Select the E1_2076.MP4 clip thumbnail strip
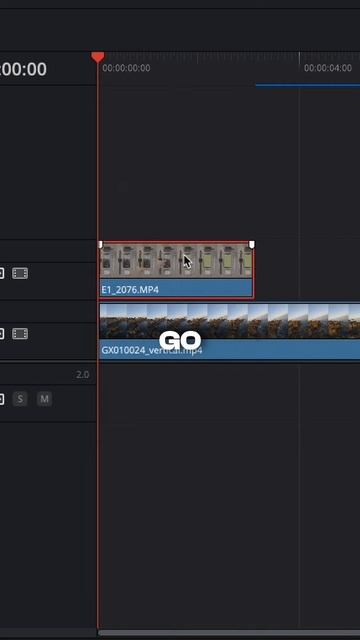This screenshot has width=360, height=640. pos(176,261)
